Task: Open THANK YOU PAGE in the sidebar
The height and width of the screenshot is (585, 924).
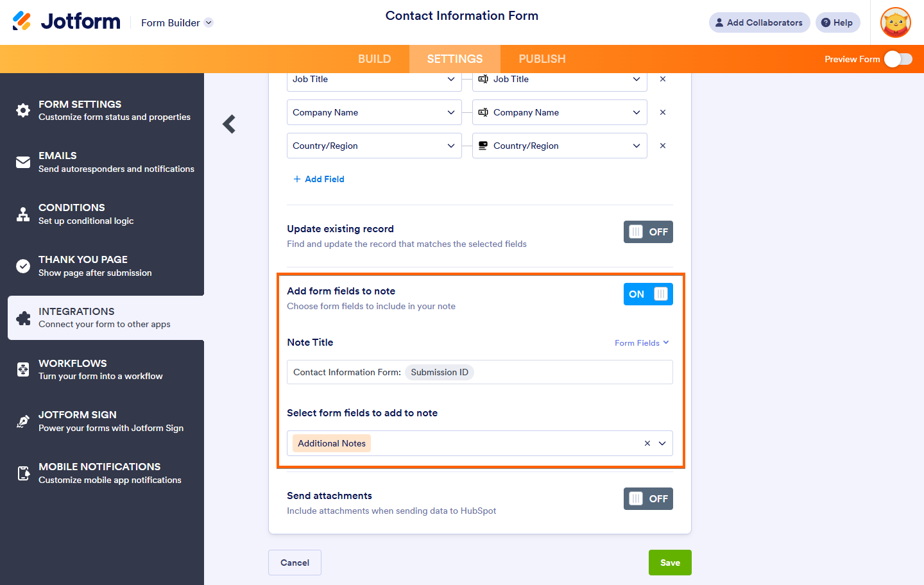Action: point(106,266)
